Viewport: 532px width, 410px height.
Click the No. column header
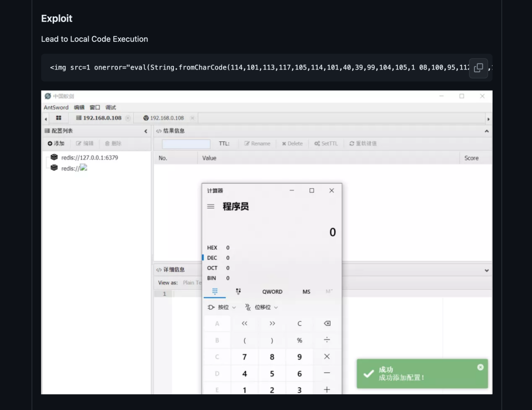[176, 158]
